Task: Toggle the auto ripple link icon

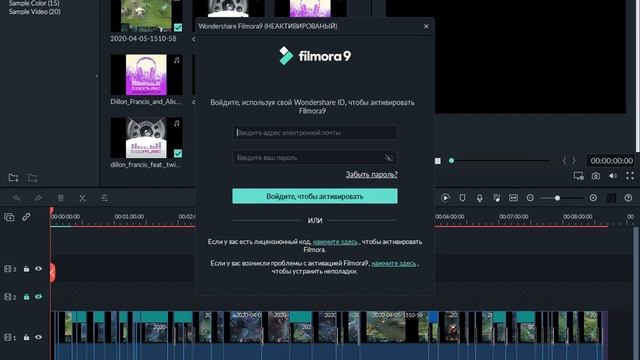Action: (x=26, y=217)
